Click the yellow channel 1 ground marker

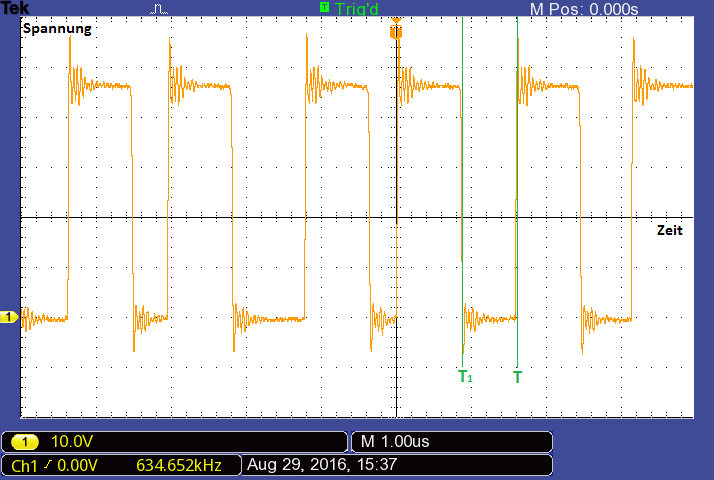point(9,317)
